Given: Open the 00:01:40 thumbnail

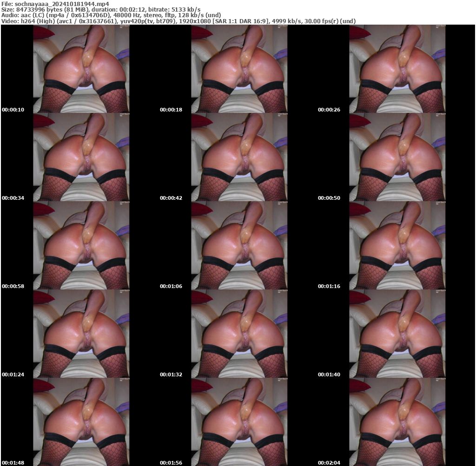Looking at the screenshot, I should pyautogui.click(x=397, y=335).
